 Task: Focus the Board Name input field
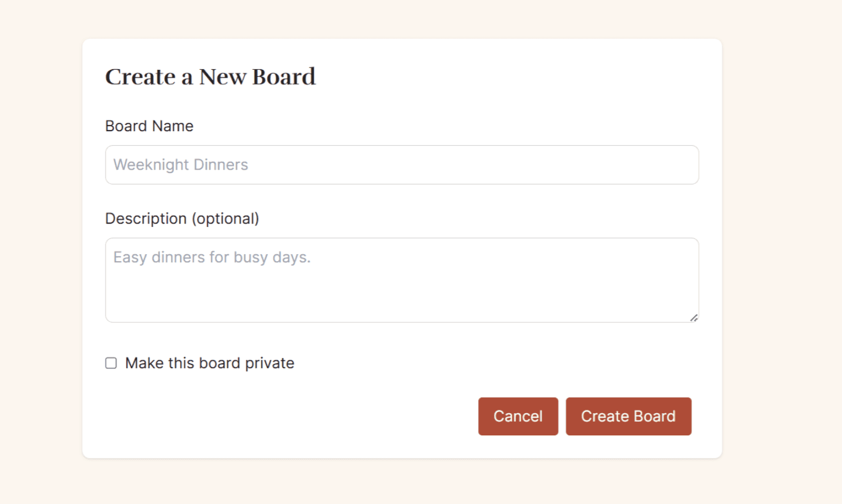click(x=402, y=165)
